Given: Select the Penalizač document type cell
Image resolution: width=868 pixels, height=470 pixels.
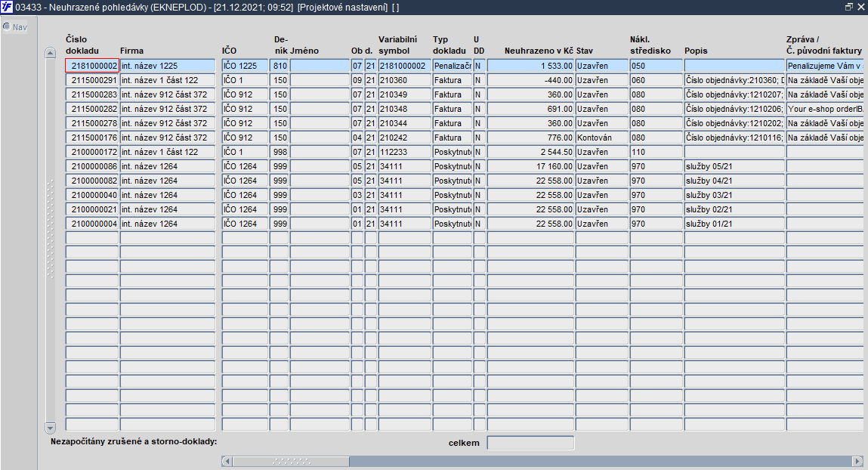Looking at the screenshot, I should (x=453, y=66).
